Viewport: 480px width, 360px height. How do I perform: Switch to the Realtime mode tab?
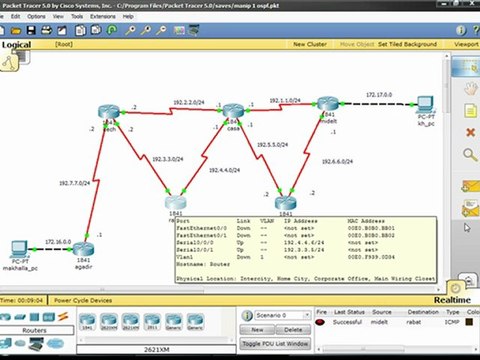pyautogui.click(x=452, y=300)
